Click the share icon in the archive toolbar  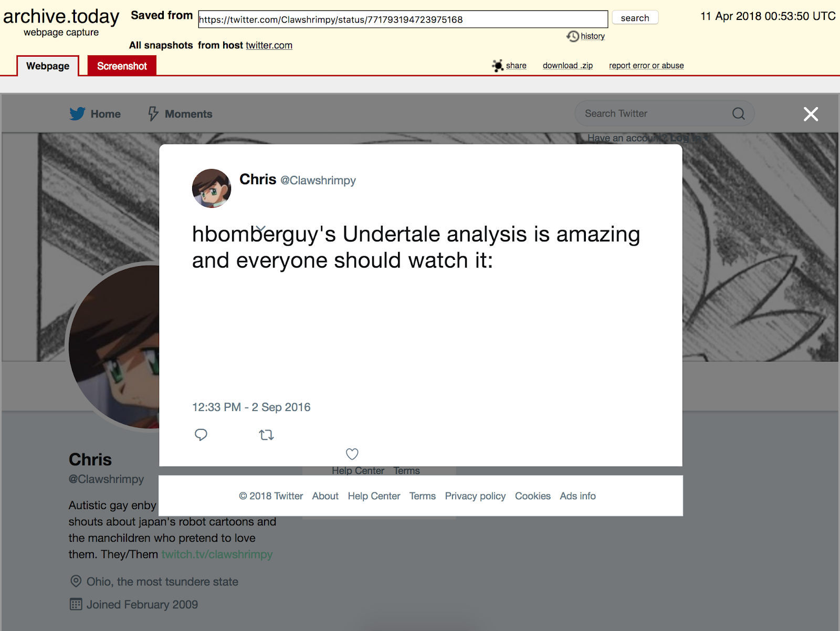click(498, 66)
